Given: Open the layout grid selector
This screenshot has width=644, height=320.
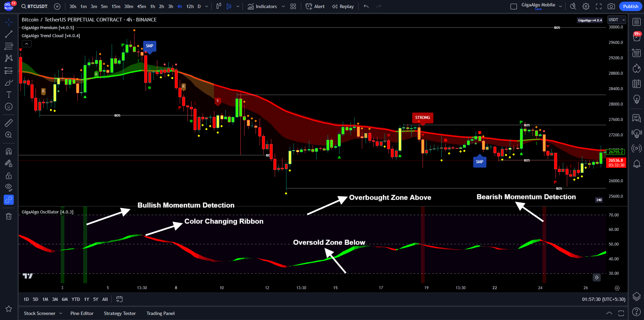Looking at the screenshot, I should (293, 6).
